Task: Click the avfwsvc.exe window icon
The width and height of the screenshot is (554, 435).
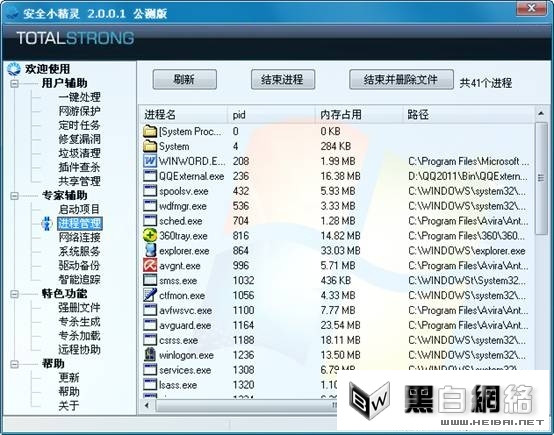Action: [x=150, y=310]
